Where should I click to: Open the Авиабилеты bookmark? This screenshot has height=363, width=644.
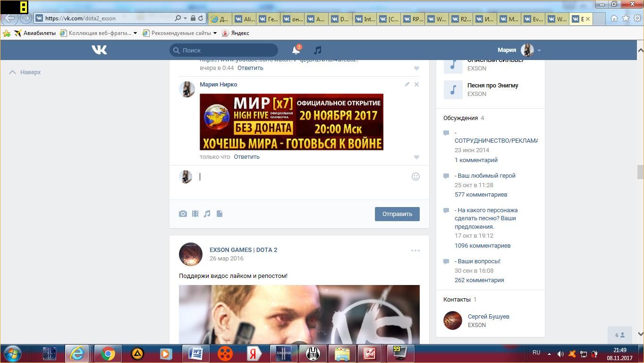tap(35, 33)
